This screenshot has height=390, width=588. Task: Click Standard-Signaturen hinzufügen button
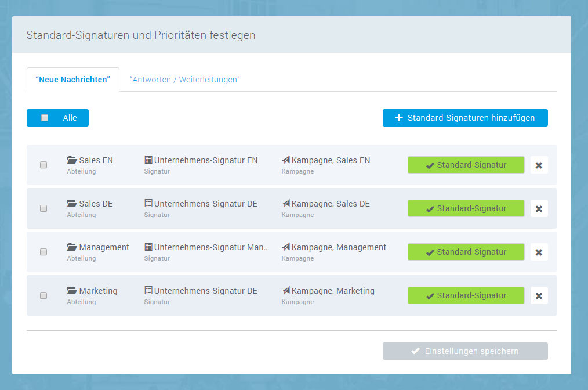[465, 118]
